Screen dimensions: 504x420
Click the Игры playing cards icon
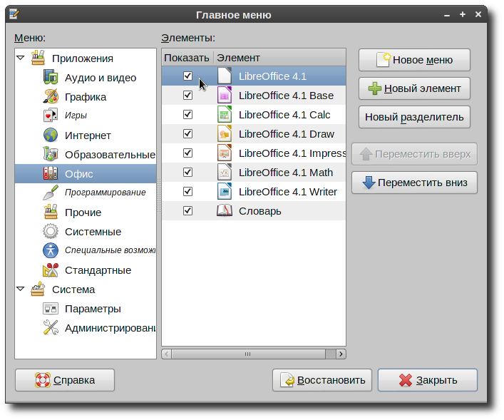[51, 116]
